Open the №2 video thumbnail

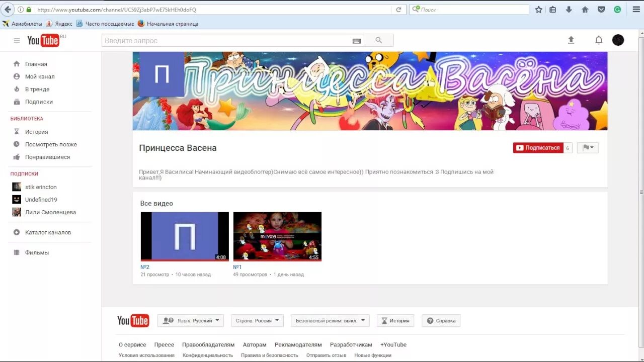point(185,236)
